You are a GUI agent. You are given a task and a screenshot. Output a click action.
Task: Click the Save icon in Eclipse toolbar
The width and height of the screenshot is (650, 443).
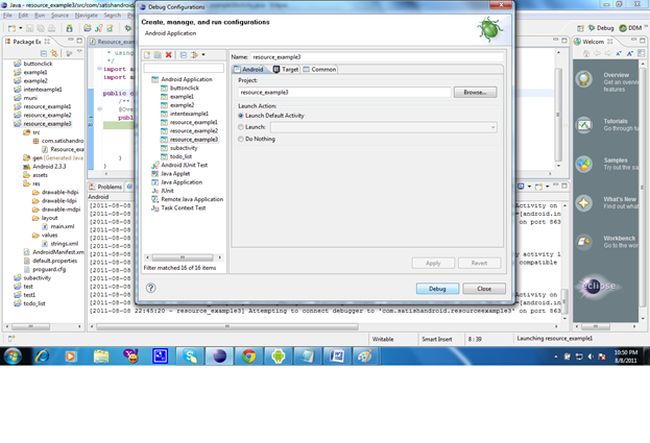click(30, 28)
